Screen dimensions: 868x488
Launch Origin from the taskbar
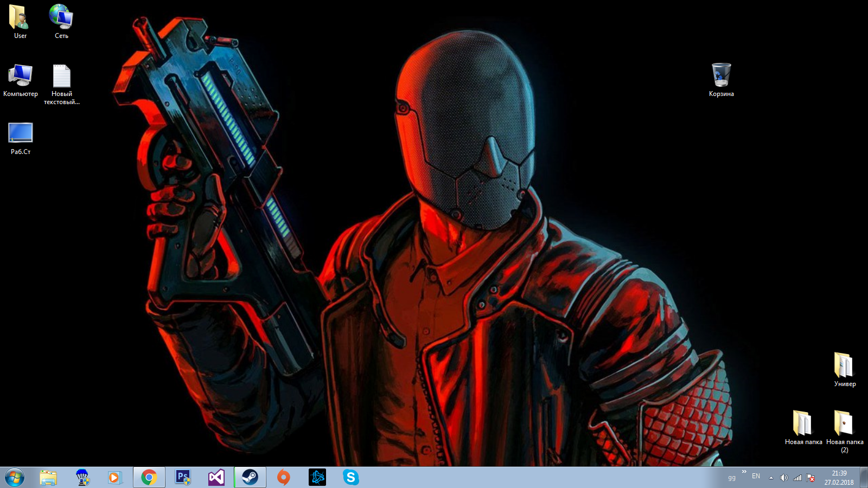pyautogui.click(x=284, y=478)
